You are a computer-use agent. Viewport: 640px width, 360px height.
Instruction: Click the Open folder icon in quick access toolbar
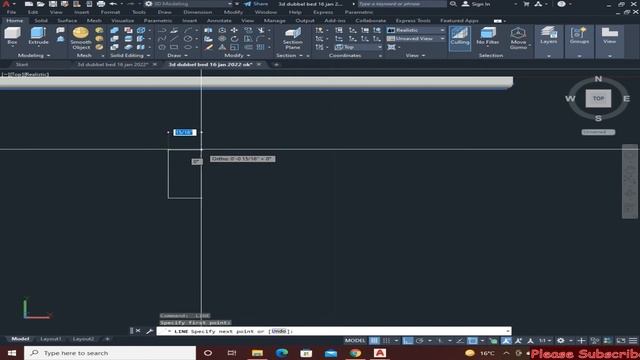pos(40,4)
